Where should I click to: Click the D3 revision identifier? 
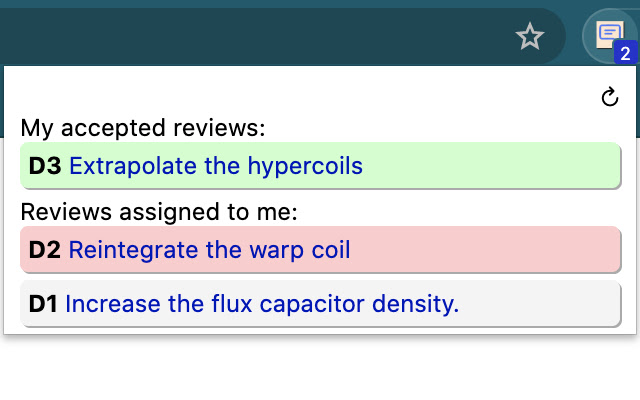pos(45,165)
